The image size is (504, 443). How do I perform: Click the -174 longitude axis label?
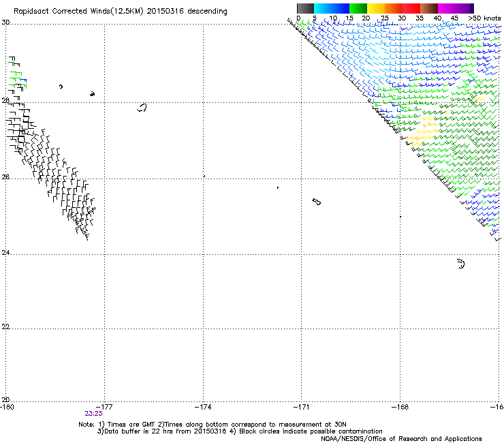203,408
